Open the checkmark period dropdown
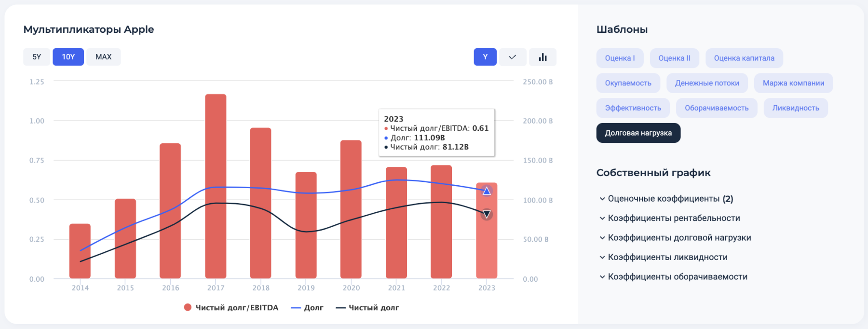The height and width of the screenshot is (329, 868). point(512,57)
